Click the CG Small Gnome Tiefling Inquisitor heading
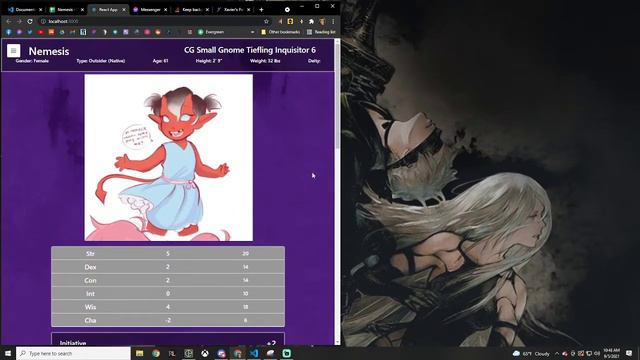640x360 pixels. 250,50
